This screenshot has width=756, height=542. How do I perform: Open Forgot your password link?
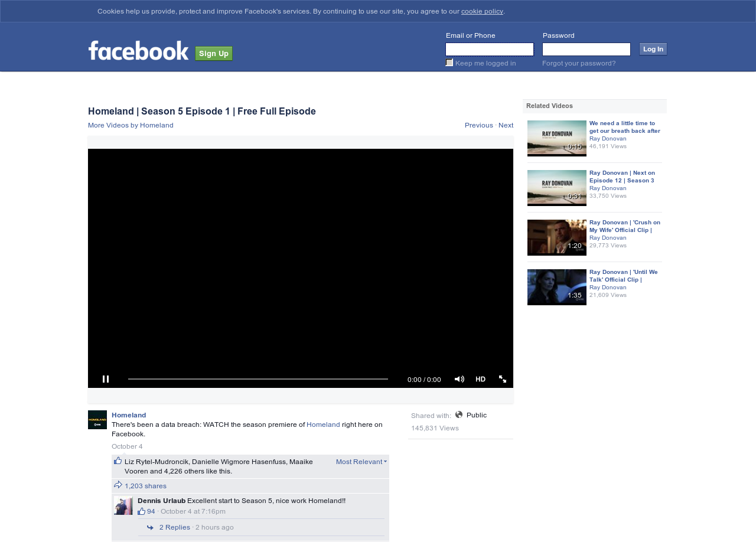pos(579,63)
